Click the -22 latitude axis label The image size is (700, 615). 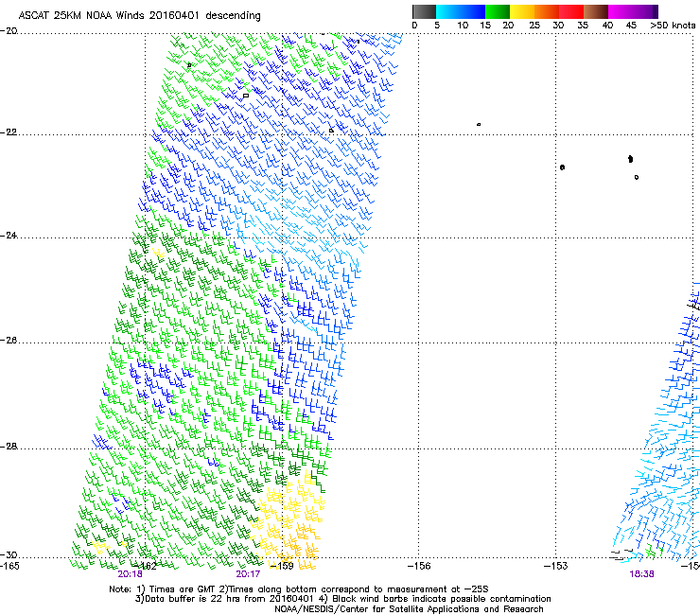point(9,132)
